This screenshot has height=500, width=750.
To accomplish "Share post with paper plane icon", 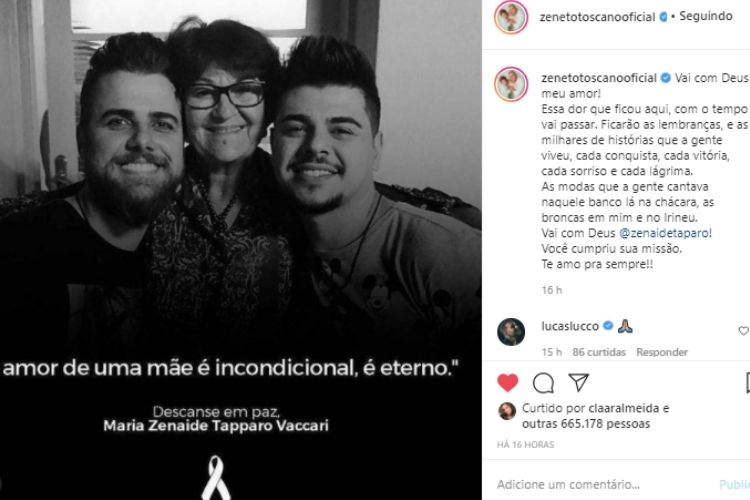I will tap(578, 382).
